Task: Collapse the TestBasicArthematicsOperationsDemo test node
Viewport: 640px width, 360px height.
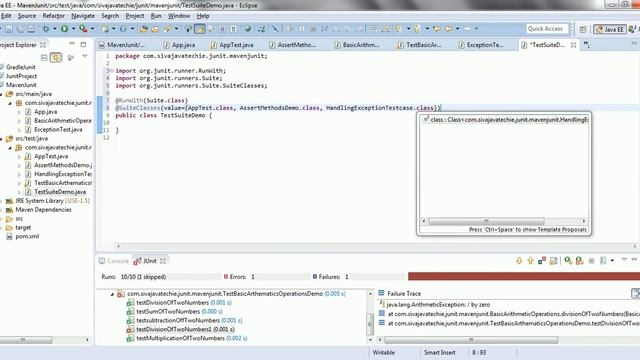Action: [x=112, y=294]
